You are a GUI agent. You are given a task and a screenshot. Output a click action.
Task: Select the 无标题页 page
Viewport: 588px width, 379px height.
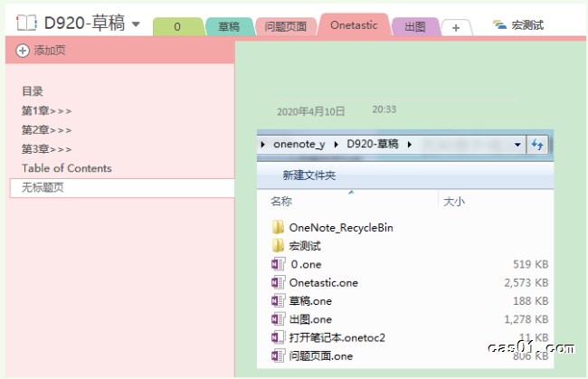click(122, 187)
